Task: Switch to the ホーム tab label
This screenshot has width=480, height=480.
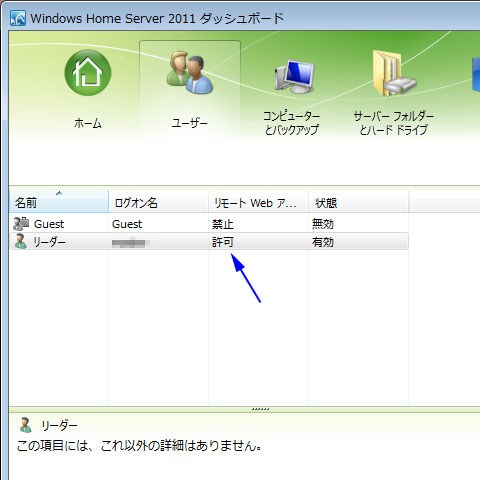Action: 88,123
